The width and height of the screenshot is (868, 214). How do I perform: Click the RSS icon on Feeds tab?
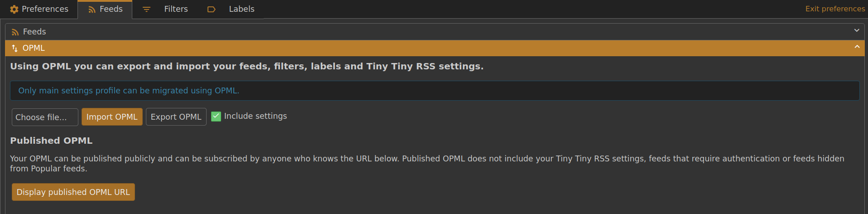pos(92,10)
